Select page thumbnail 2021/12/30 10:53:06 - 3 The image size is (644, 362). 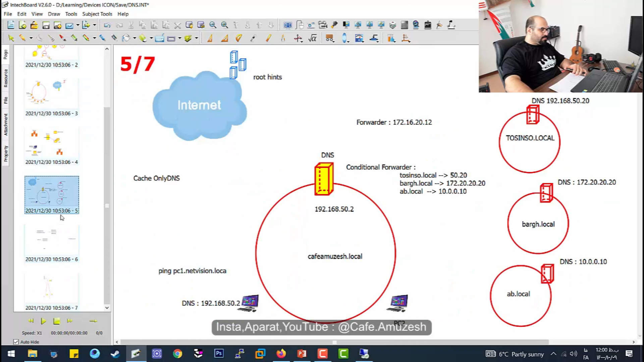coord(52,97)
